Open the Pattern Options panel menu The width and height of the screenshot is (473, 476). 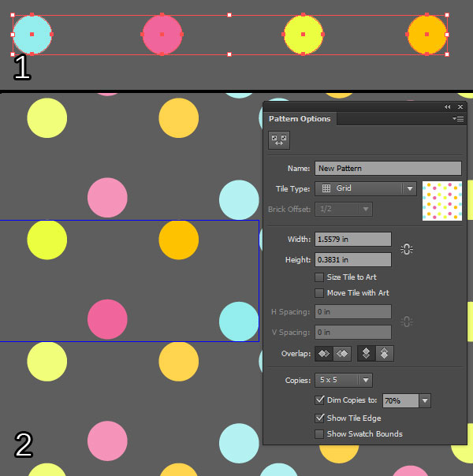pyautogui.click(x=458, y=118)
